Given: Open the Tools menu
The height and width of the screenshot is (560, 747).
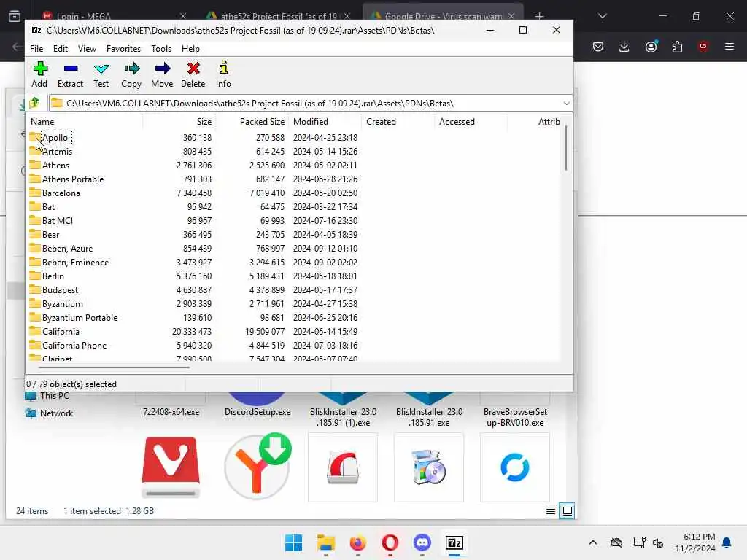Looking at the screenshot, I should tap(161, 49).
